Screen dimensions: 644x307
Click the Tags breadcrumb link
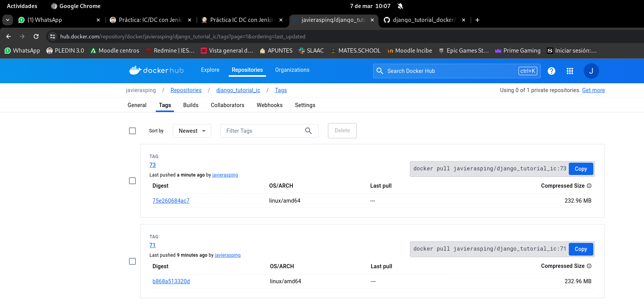(x=281, y=90)
